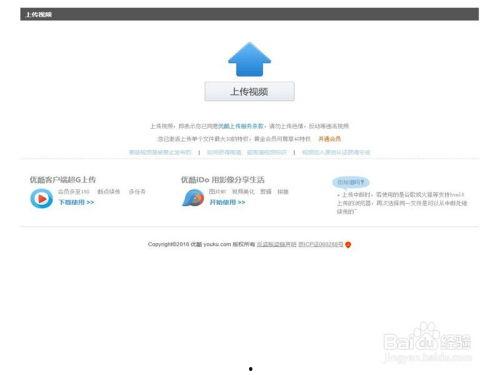Image resolution: width=500 pixels, height=375 pixels.
Task: Open the underlined footer link after 版权所有
Action: [276, 244]
